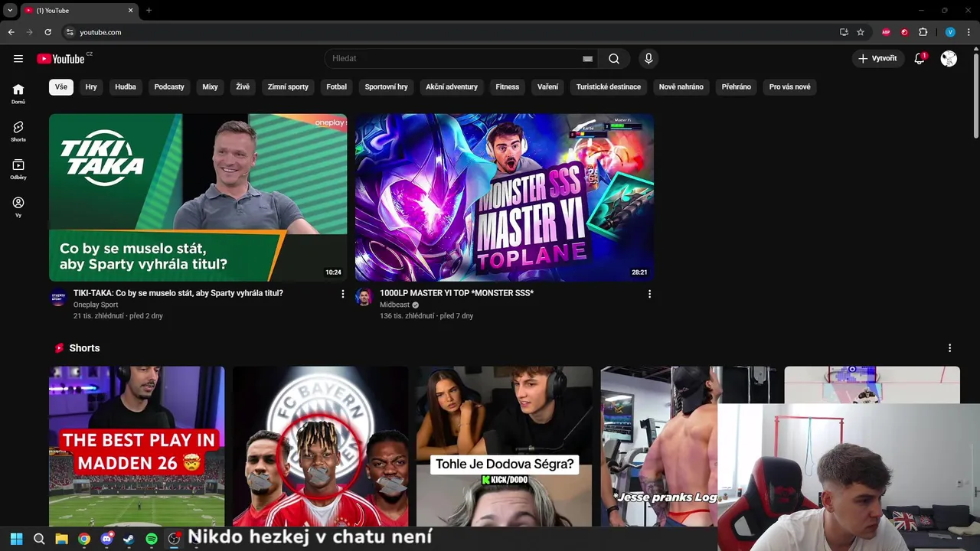The image size is (980, 551).
Task: Open File Explorer from the taskbar
Action: click(61, 539)
